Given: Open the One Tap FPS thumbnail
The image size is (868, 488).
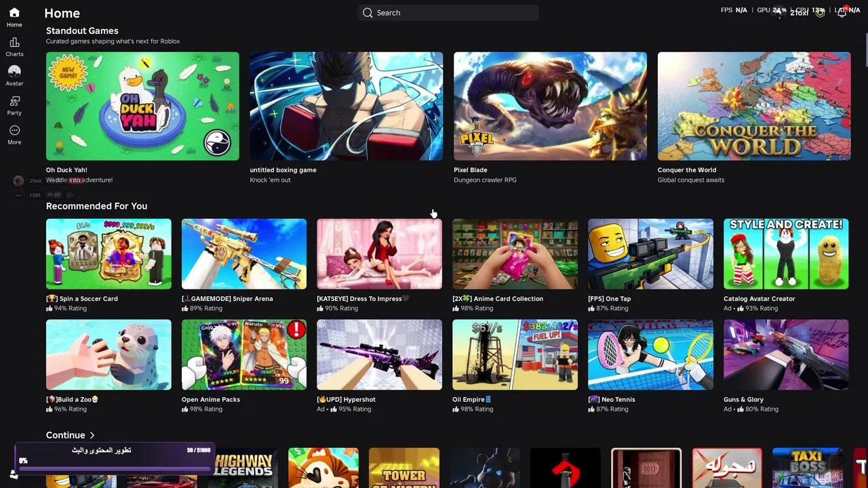Looking at the screenshot, I should (x=650, y=253).
